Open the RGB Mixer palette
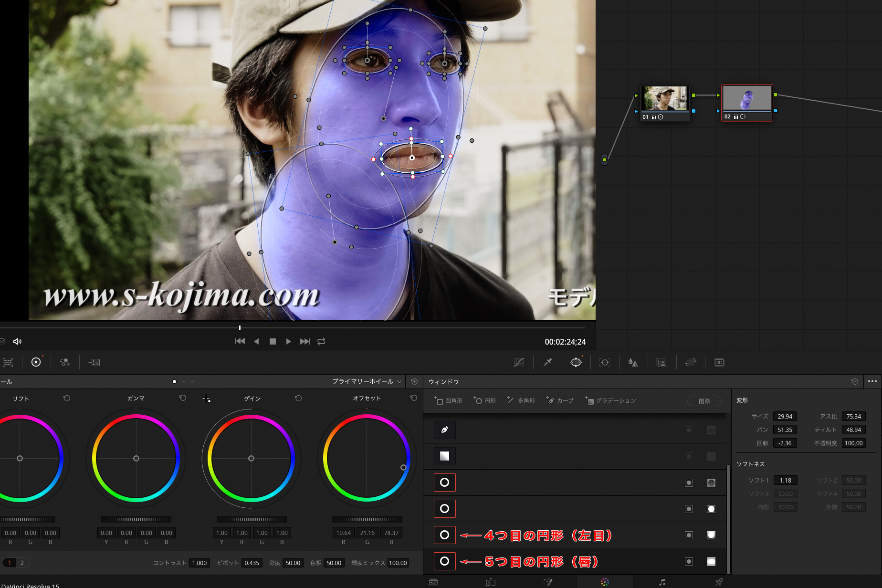The width and height of the screenshot is (882, 588). 65,363
